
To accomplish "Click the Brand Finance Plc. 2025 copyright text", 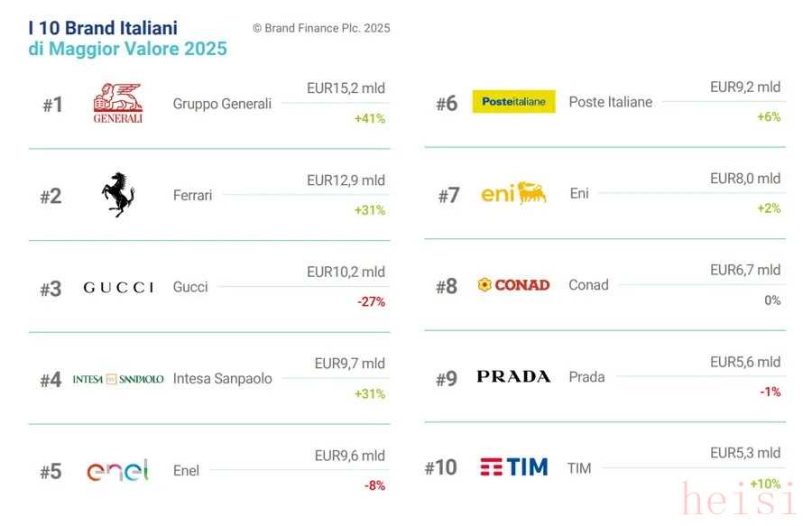I will [x=321, y=28].
